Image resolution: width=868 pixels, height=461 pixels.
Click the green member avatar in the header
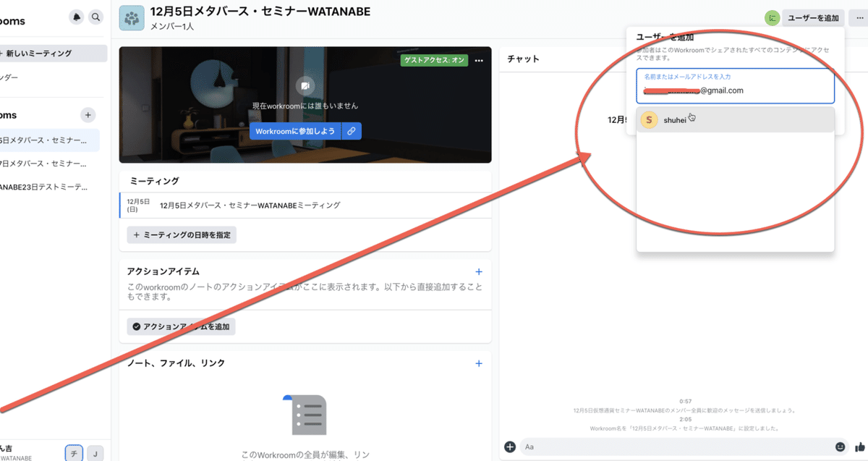tap(773, 18)
